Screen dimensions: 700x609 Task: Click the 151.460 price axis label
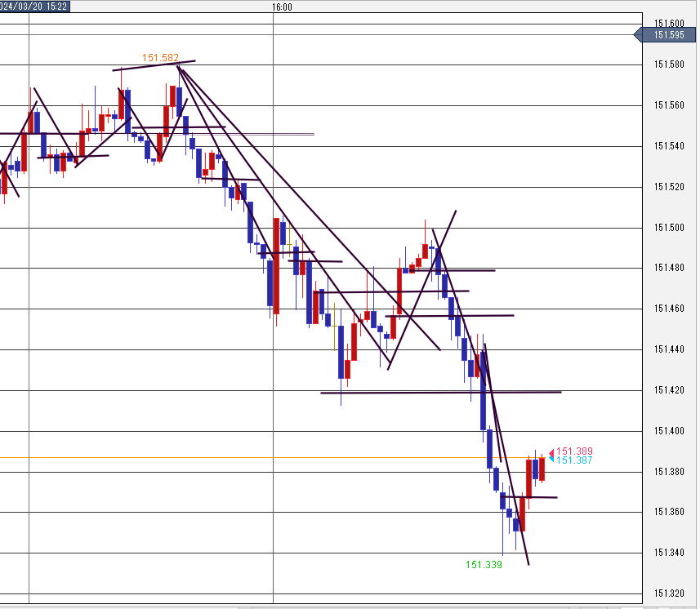(669, 309)
